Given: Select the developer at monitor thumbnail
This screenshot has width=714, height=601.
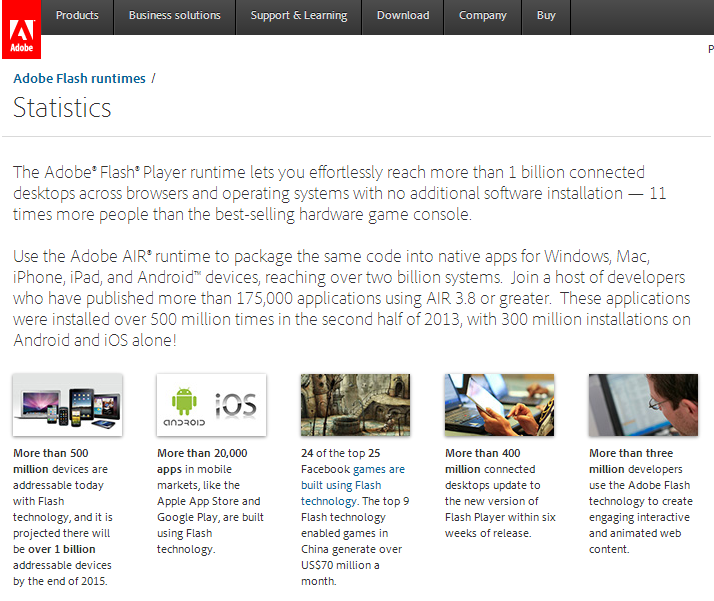Looking at the screenshot, I should (643, 405).
